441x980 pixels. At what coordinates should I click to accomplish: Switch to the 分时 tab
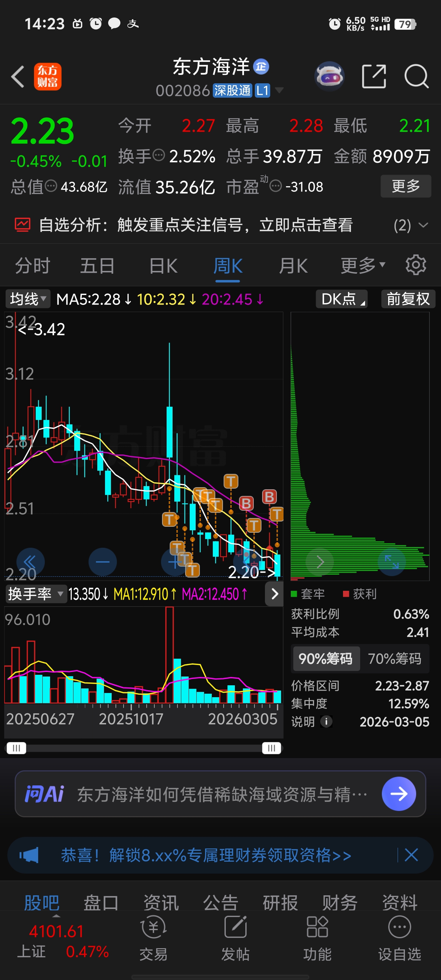click(x=33, y=265)
